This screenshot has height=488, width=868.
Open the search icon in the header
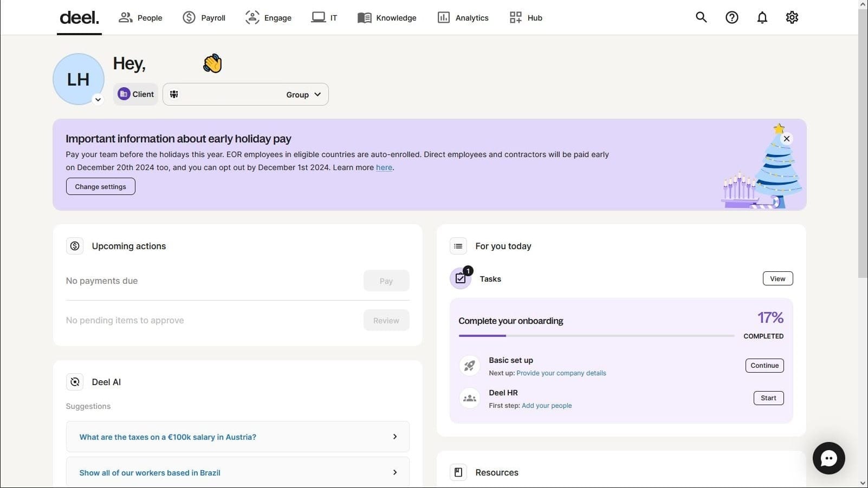click(701, 17)
